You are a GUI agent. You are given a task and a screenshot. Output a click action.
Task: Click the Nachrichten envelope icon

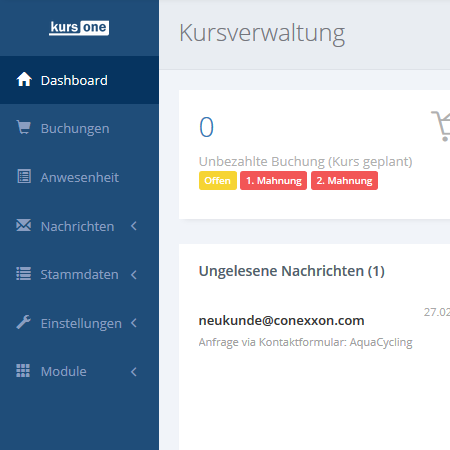pos(24,225)
